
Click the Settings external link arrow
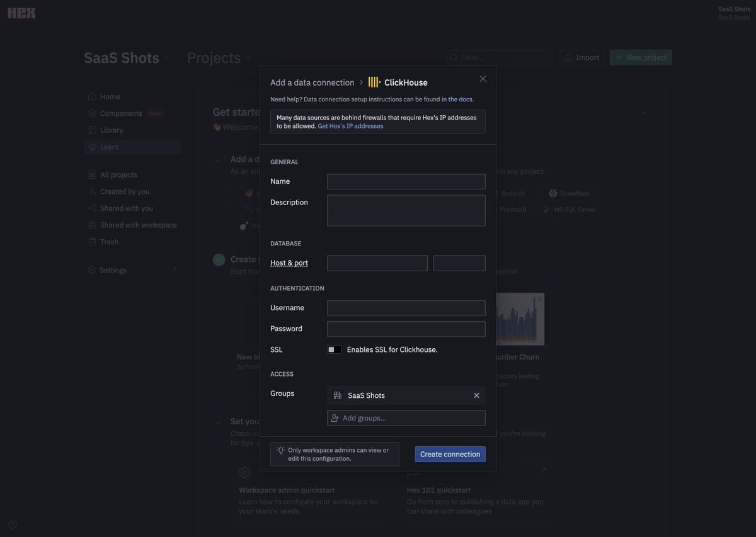point(173,270)
